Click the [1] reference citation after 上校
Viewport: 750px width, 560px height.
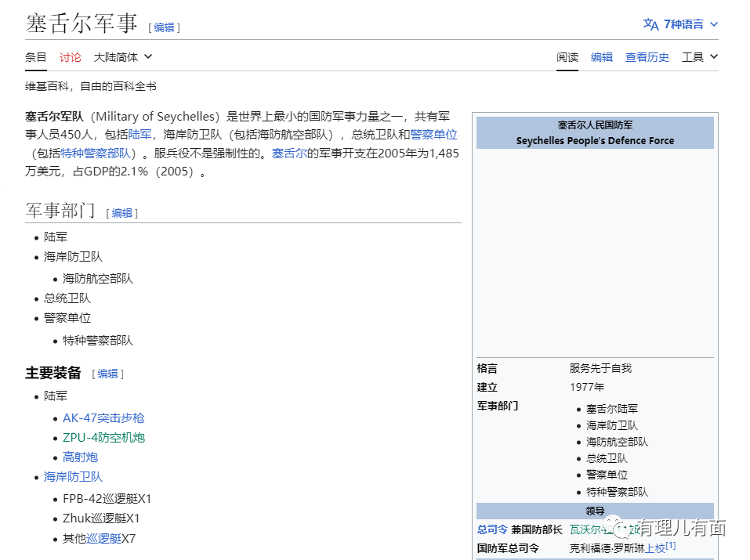click(x=671, y=546)
